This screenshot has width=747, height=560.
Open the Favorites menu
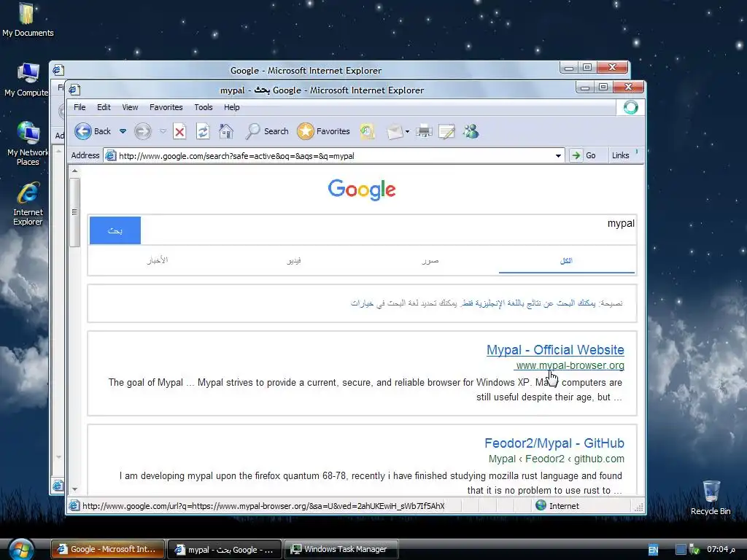click(166, 107)
